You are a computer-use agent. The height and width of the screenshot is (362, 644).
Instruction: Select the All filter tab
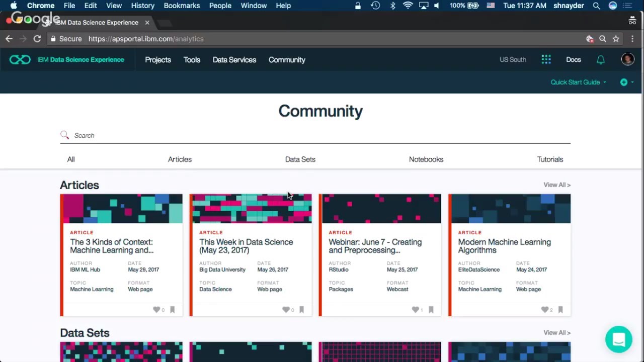(x=71, y=159)
